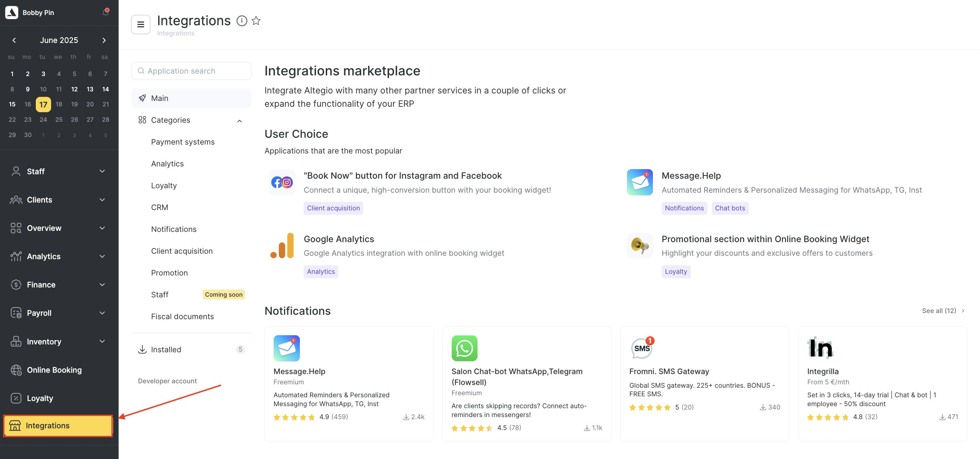Open the Message.Help icon in User Choice

[640, 182]
